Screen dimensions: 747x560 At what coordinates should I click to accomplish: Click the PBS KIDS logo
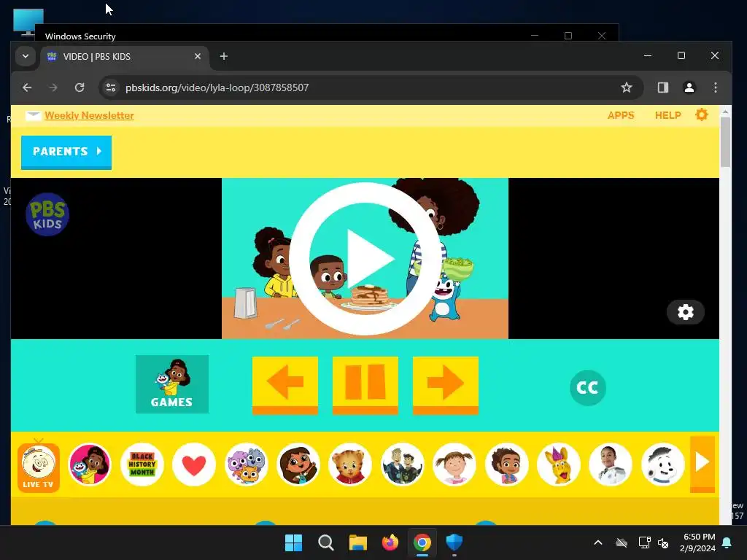[47, 214]
